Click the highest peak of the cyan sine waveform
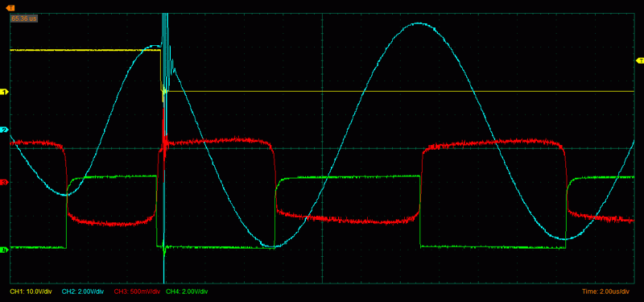The image size is (644, 302). pyautogui.click(x=418, y=23)
